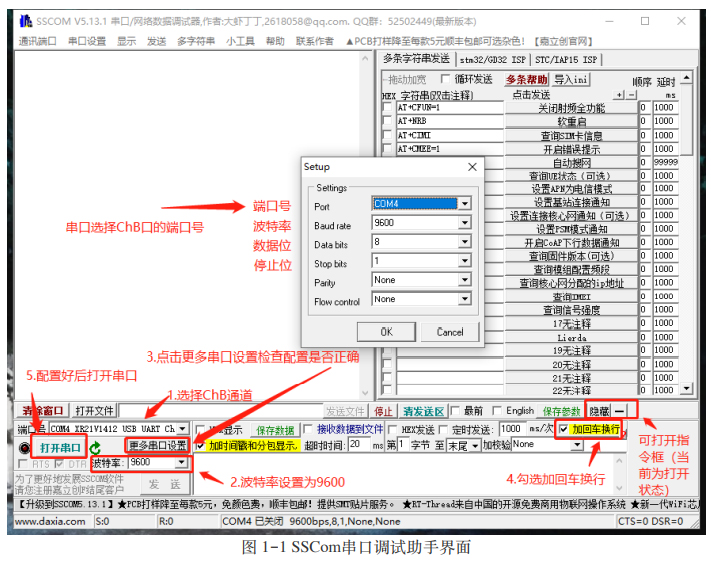Click the 更多串口设置 button

click(157, 445)
